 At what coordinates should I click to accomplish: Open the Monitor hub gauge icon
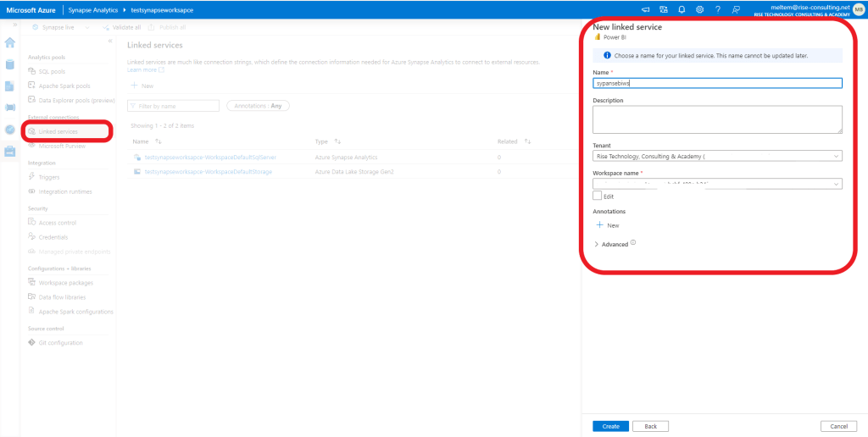[10, 130]
